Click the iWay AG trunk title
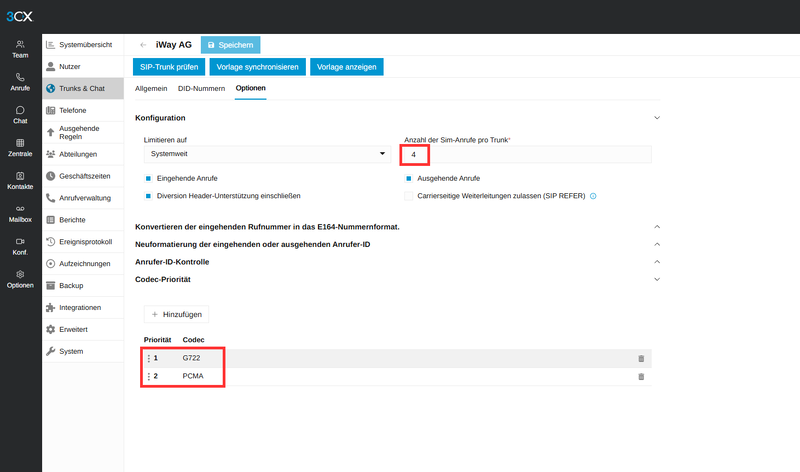The image size is (800, 472). coord(174,45)
